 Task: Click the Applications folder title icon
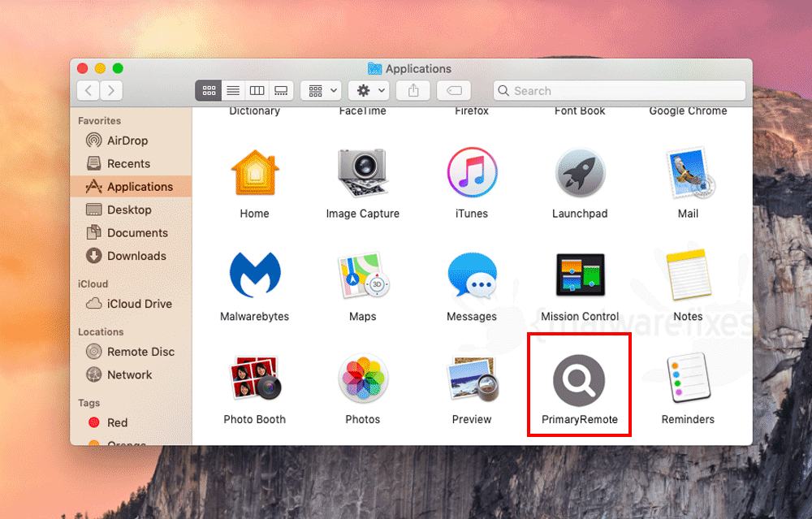[x=374, y=68]
